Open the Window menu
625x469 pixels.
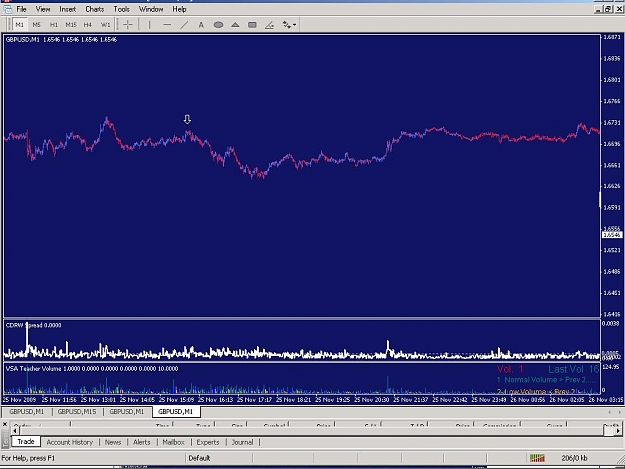coord(151,9)
